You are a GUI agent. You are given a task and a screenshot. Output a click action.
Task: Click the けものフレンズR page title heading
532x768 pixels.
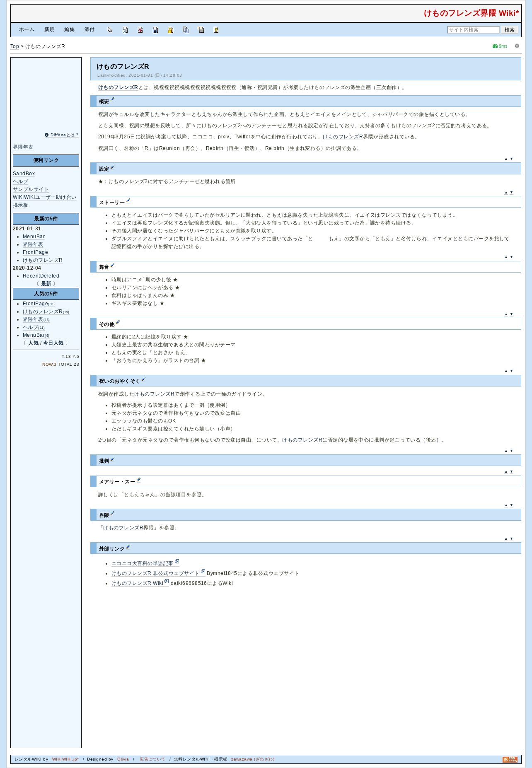click(x=123, y=67)
